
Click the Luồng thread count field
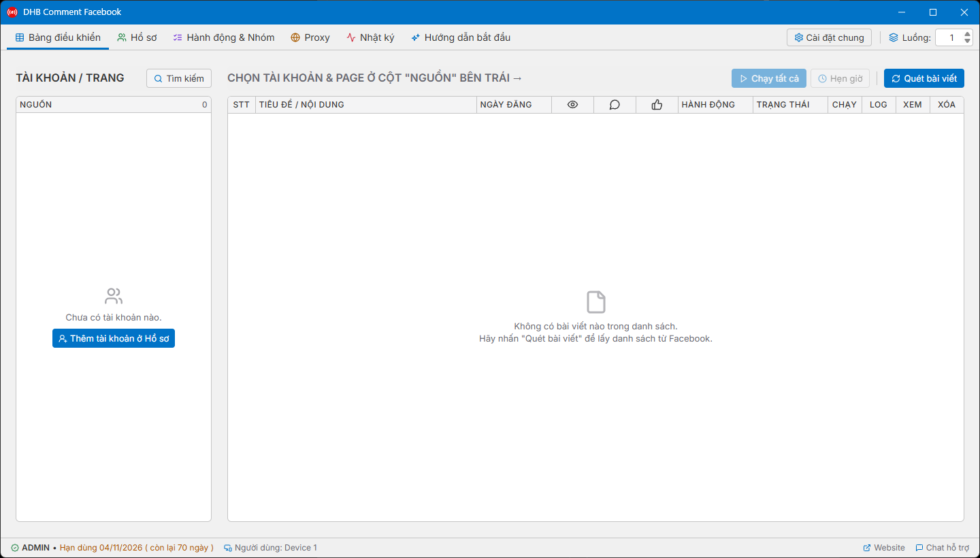(x=949, y=37)
